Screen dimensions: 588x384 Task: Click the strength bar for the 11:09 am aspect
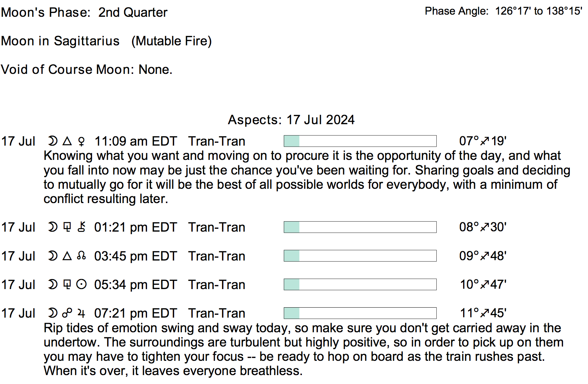360,141
